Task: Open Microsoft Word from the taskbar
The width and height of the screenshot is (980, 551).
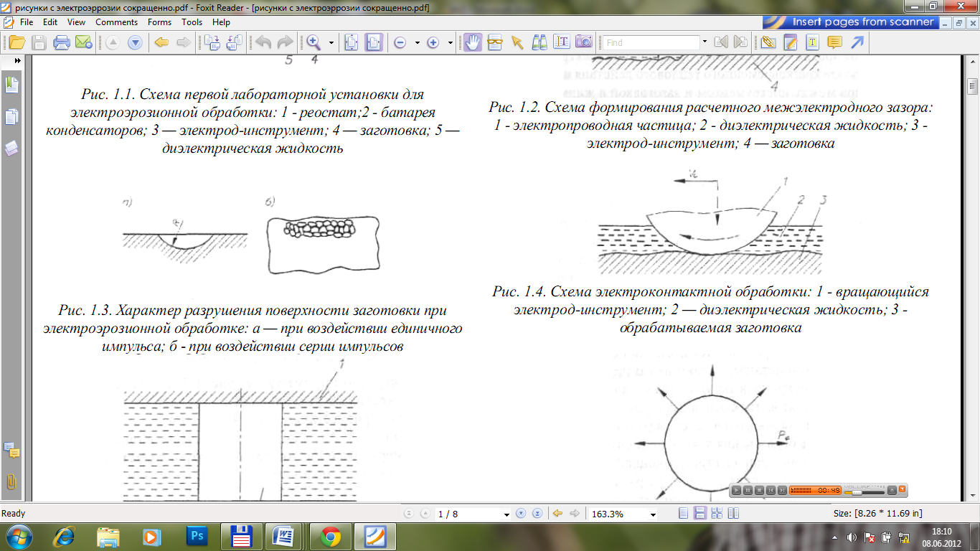Action: point(284,537)
